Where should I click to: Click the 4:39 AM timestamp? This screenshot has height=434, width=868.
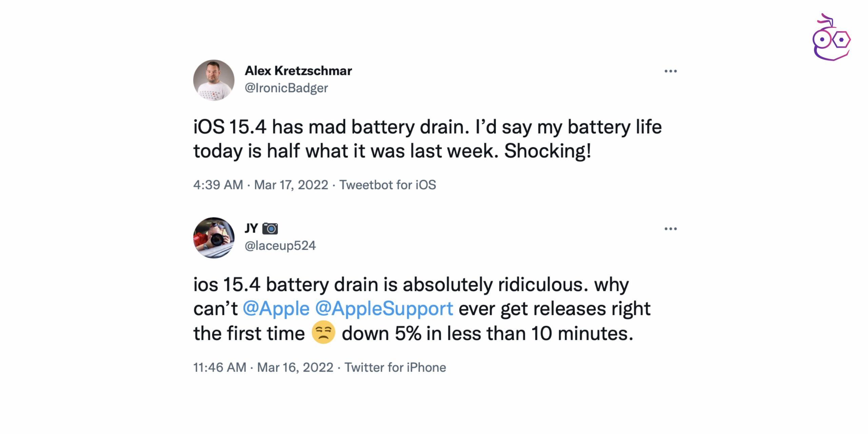(x=218, y=185)
